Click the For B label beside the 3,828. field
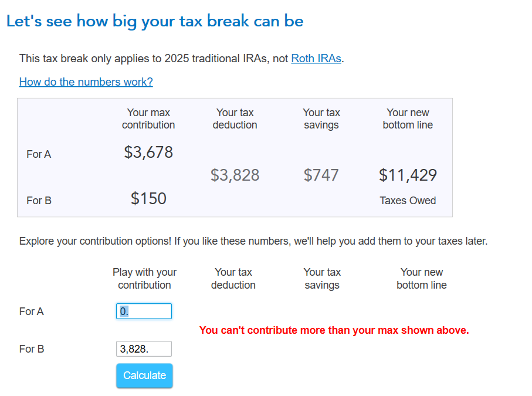This screenshot has width=532, height=396. coord(32,349)
